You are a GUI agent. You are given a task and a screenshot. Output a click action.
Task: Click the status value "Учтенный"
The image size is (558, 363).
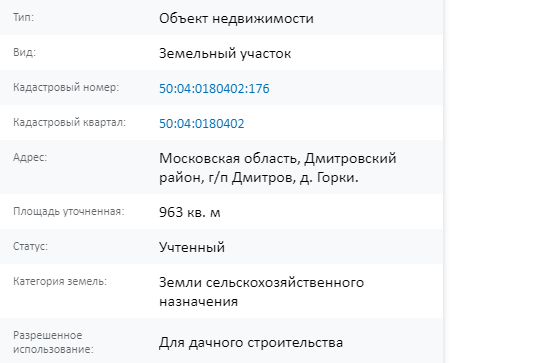click(192, 247)
